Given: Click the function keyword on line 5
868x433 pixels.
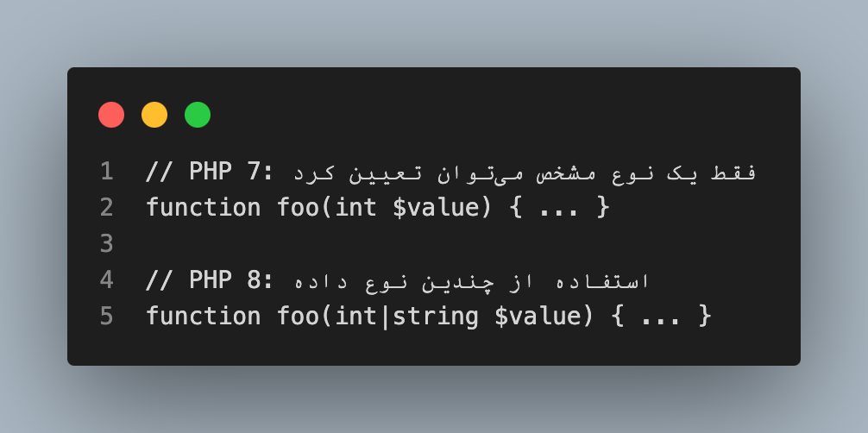Looking at the screenshot, I should click(x=204, y=317).
